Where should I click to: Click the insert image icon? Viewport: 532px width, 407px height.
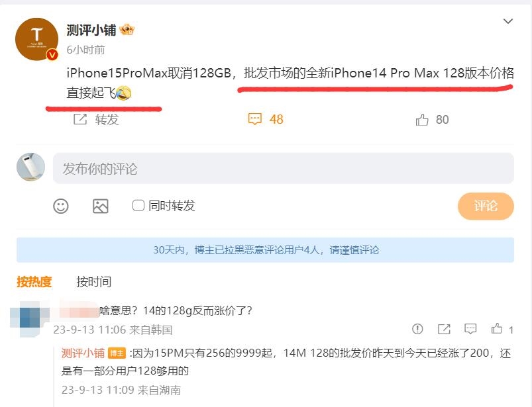coord(101,206)
